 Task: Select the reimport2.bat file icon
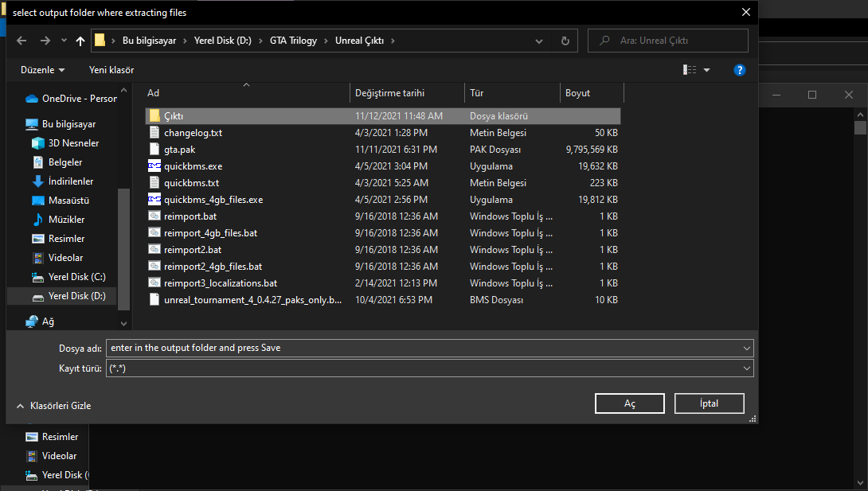154,249
